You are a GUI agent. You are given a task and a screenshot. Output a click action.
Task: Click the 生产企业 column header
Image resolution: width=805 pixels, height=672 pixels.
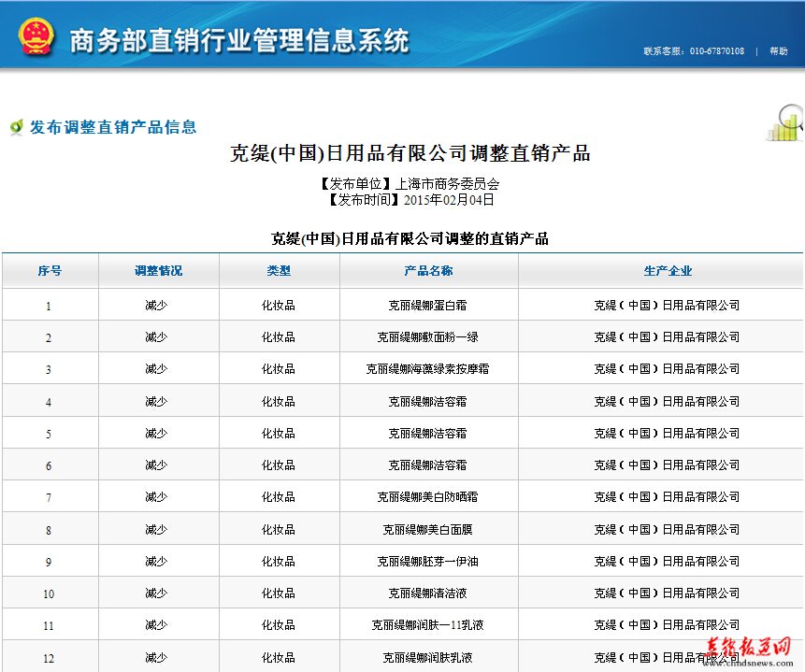(668, 270)
